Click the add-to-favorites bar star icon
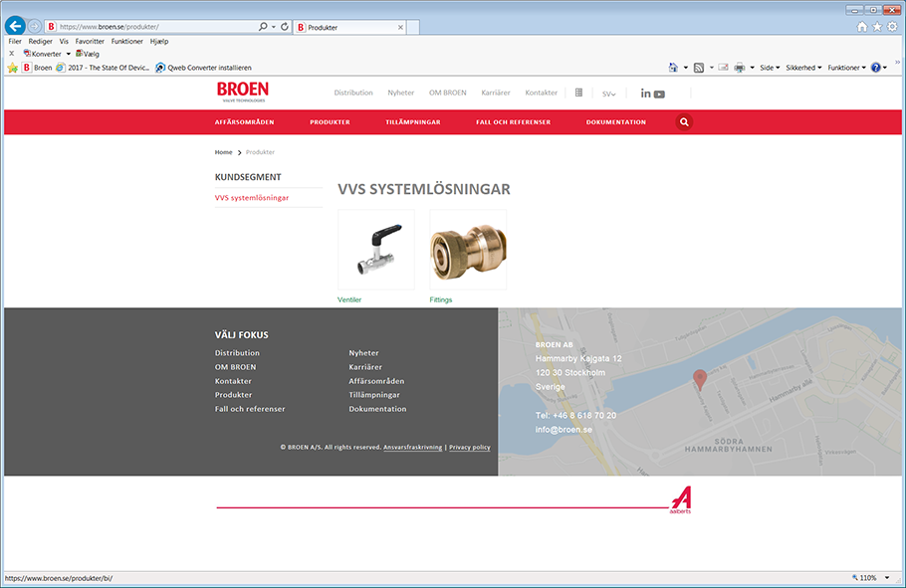The width and height of the screenshot is (906, 588). click(12, 68)
